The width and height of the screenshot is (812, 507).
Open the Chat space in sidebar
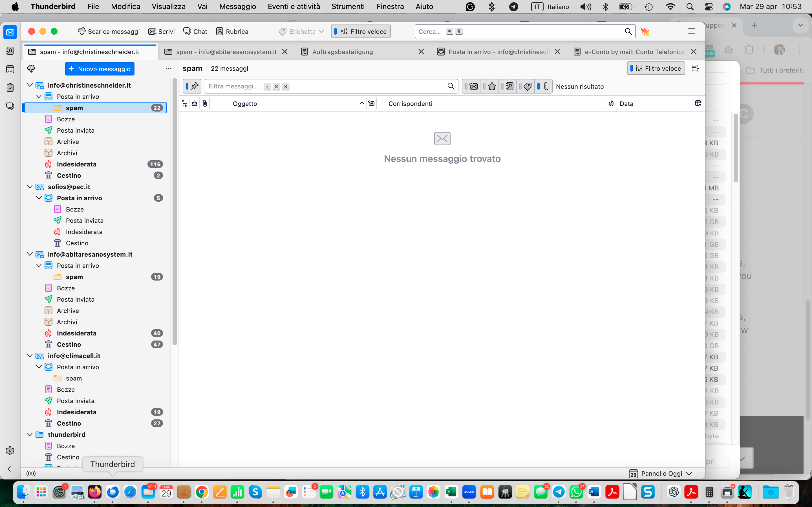pyautogui.click(x=10, y=106)
